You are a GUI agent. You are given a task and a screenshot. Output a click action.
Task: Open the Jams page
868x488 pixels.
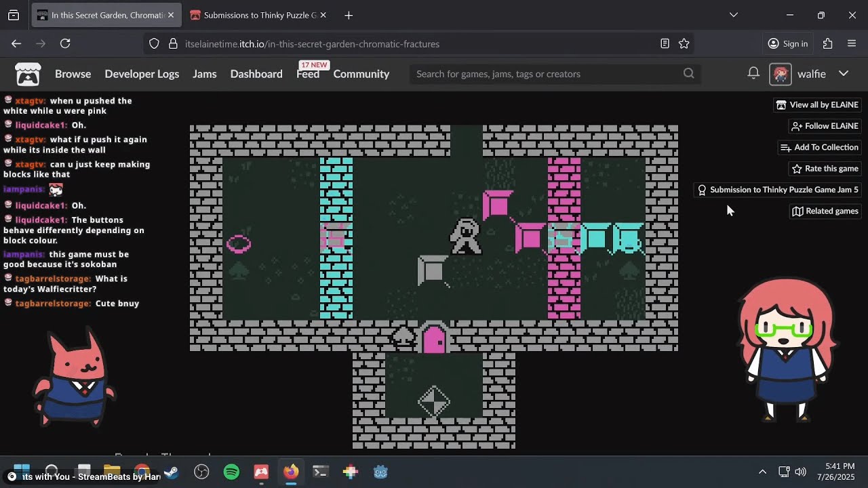205,74
